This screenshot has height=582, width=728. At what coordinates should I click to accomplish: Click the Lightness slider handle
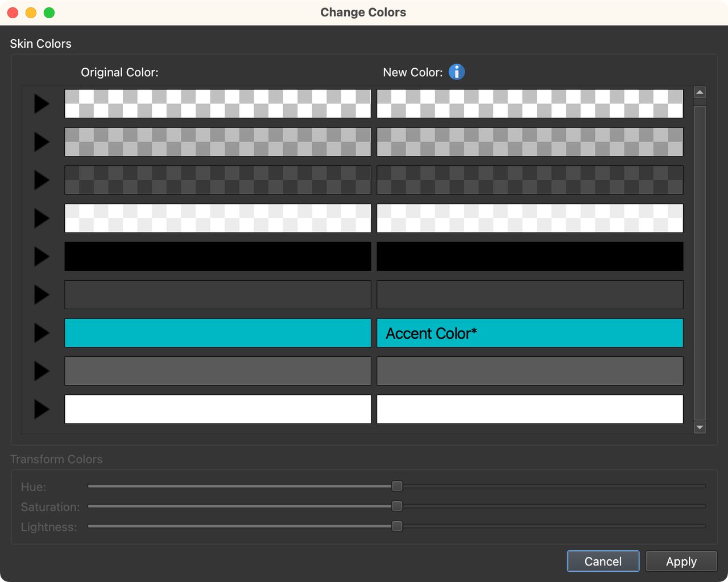(x=397, y=526)
